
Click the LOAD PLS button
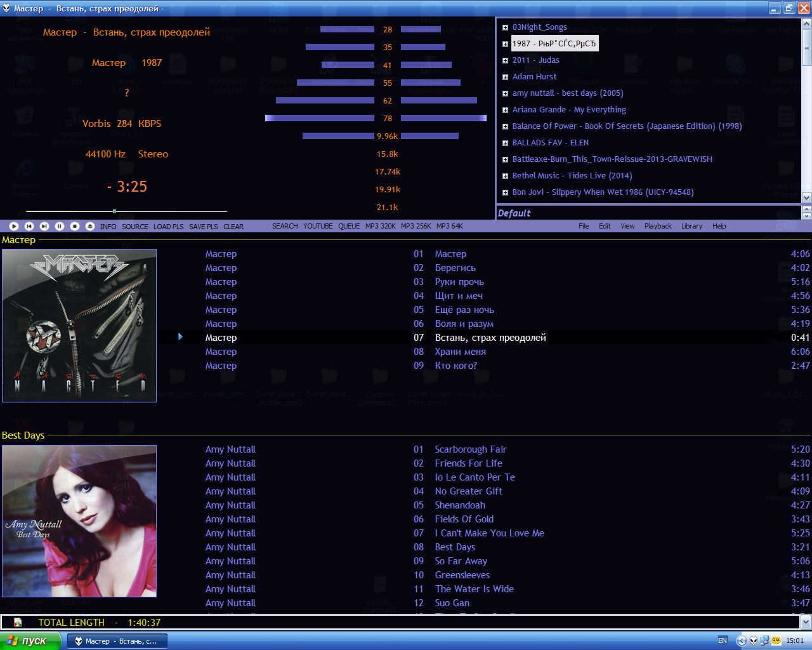tap(168, 227)
